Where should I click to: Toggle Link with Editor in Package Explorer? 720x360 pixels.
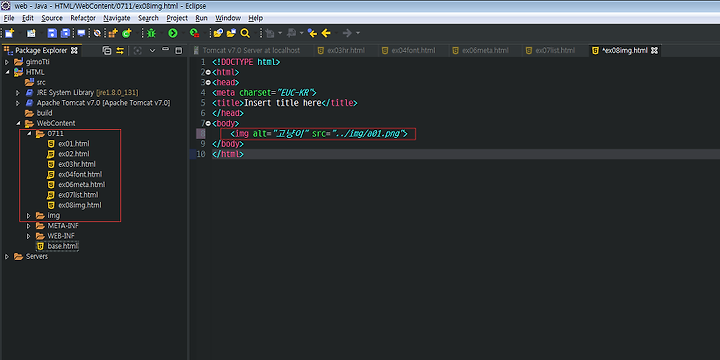coord(120,51)
